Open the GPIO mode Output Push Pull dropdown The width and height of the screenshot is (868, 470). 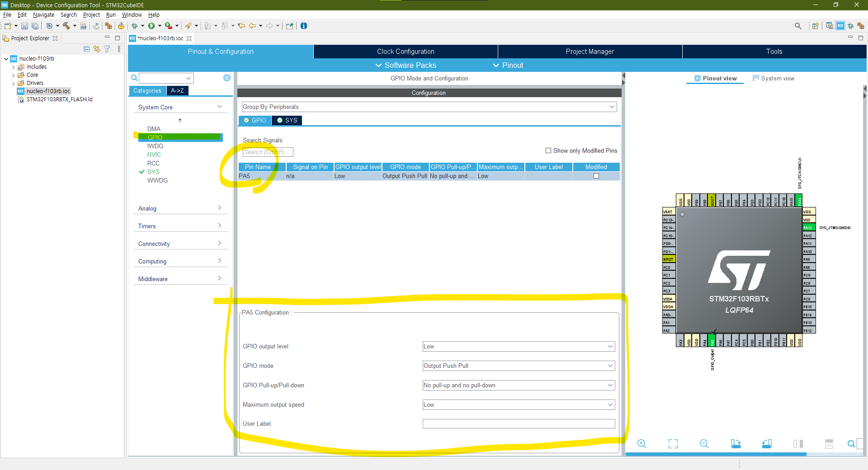[x=519, y=366]
